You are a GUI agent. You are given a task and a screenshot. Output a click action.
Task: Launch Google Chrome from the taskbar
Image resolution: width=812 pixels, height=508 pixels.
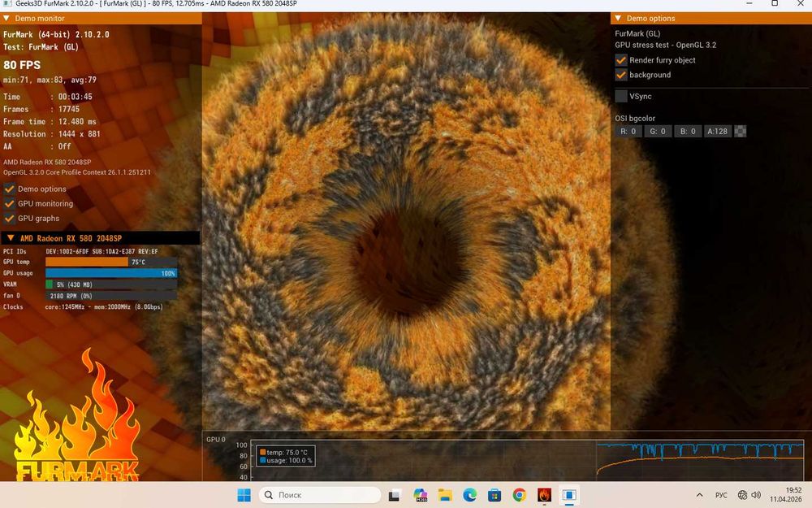click(520, 494)
